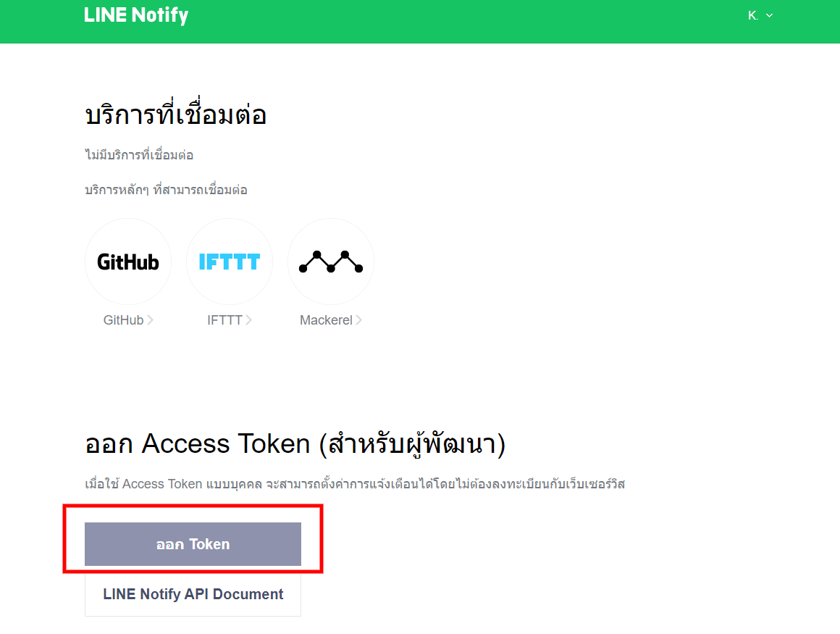Click the arrow beside IFTTT label
Viewport: 840px width, 634px height.
(248, 320)
